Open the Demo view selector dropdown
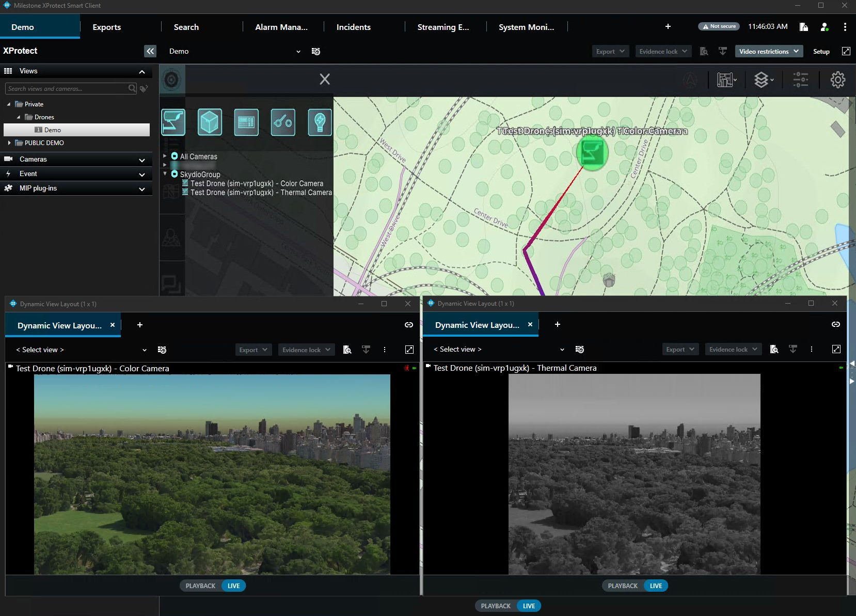 tap(235, 51)
